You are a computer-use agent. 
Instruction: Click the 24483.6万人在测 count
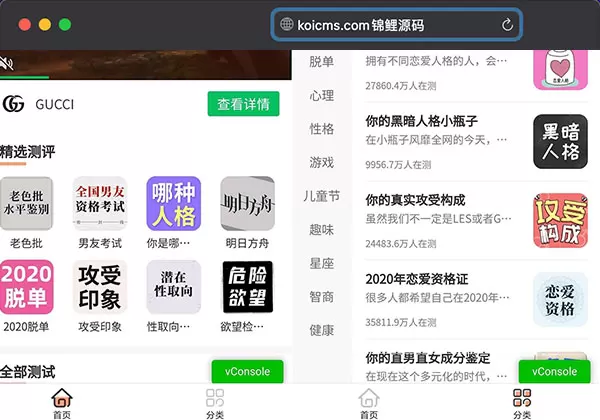401,243
